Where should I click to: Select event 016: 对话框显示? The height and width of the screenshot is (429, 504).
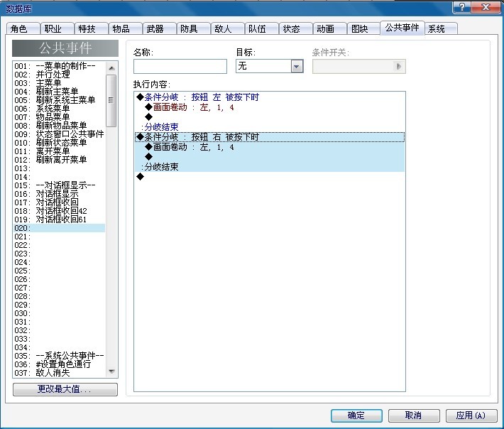pyautogui.click(x=59, y=194)
